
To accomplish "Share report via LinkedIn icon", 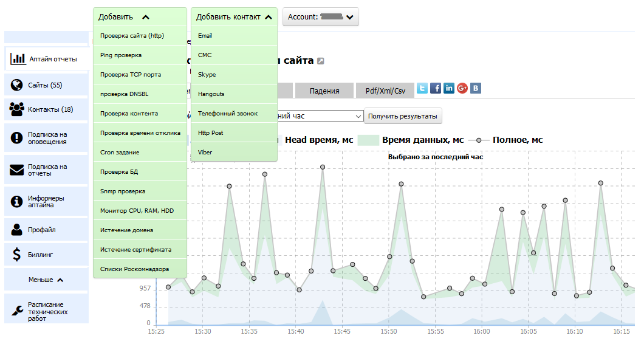I will point(449,88).
